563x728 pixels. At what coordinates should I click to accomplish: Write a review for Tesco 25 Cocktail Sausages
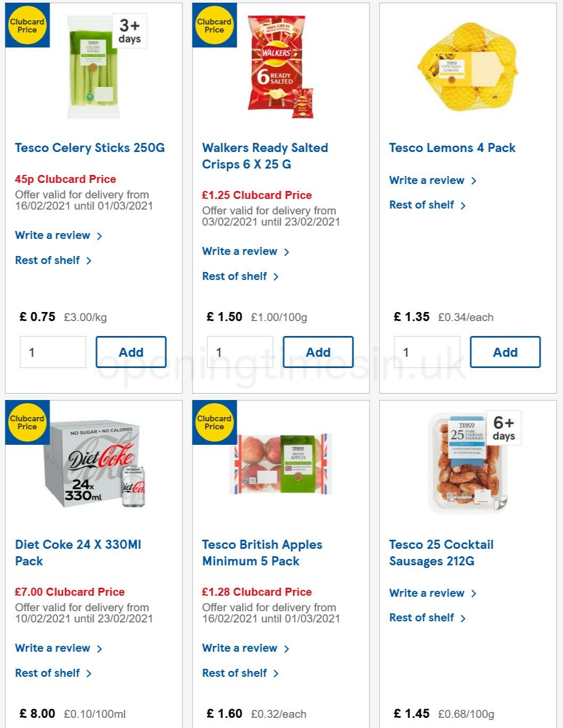pyautogui.click(x=428, y=593)
